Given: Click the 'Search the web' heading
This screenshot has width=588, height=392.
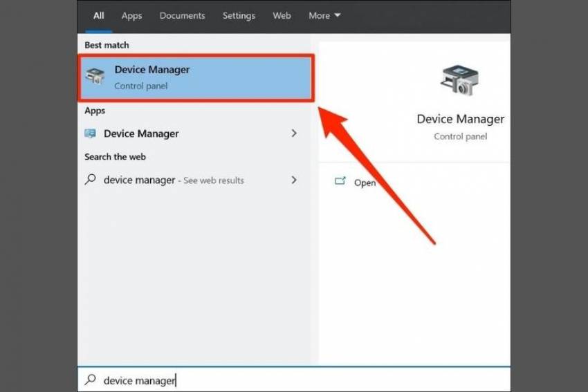Looking at the screenshot, I should coord(115,157).
